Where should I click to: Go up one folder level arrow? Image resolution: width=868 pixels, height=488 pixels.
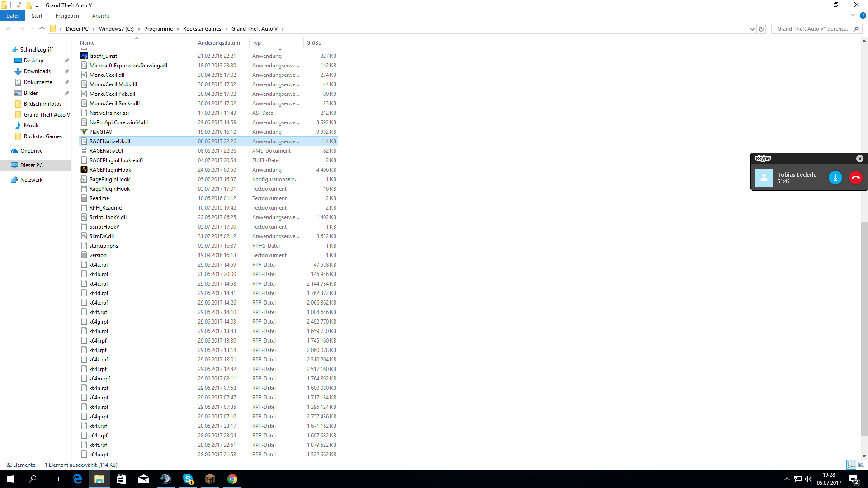(42, 29)
